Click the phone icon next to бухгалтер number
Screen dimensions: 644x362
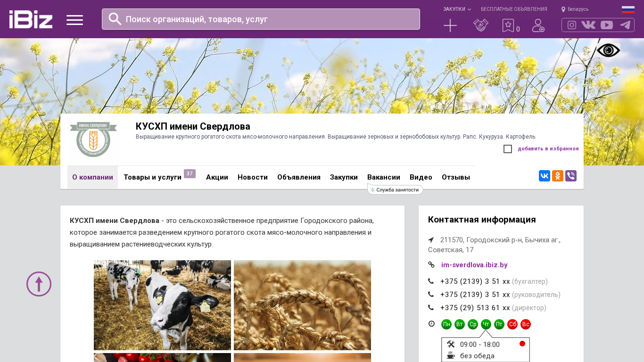tap(431, 281)
